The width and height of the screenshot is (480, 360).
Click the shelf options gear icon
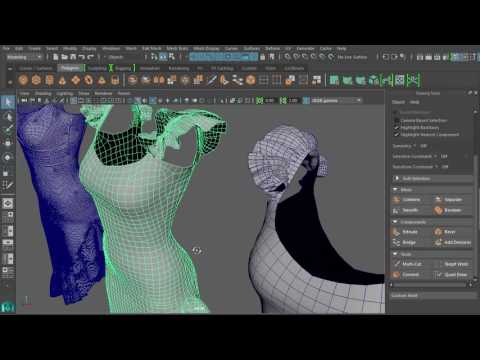[x=10, y=81]
